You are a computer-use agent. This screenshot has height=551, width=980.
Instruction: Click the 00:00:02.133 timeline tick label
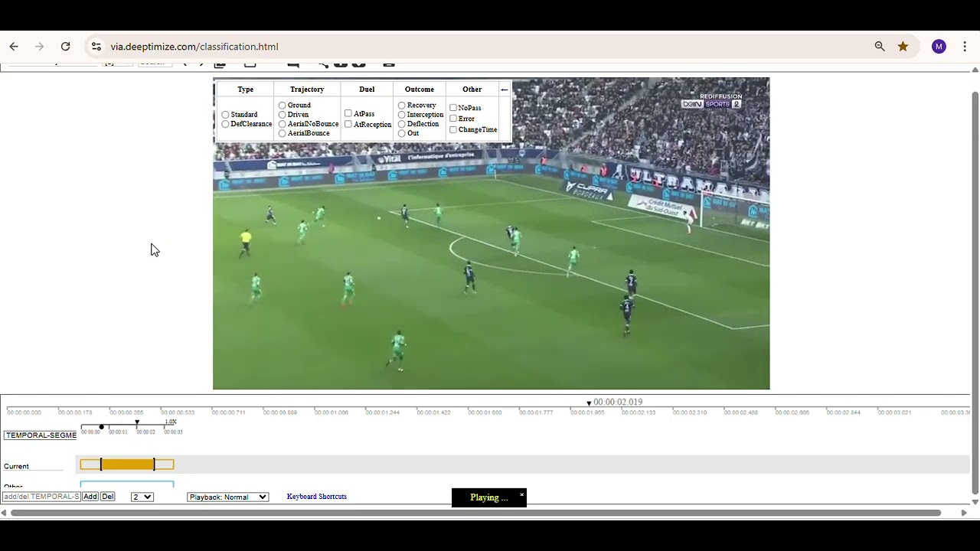639,412
